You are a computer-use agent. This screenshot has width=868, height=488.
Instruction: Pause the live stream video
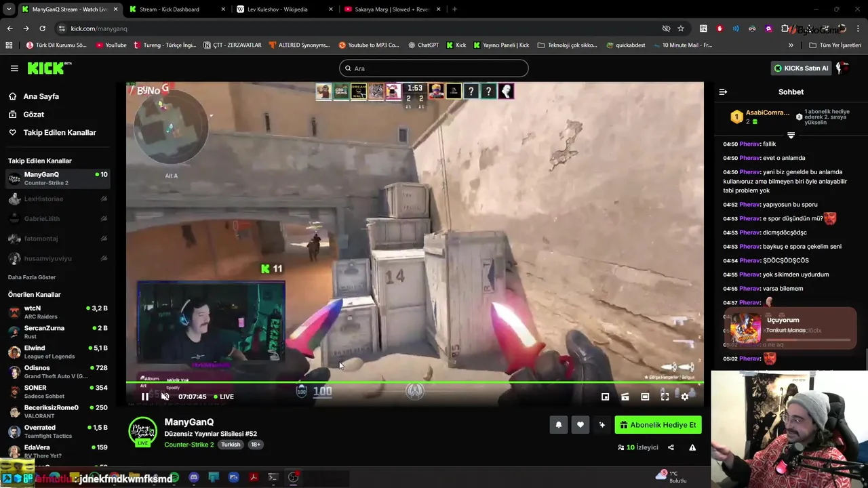[144, 396]
